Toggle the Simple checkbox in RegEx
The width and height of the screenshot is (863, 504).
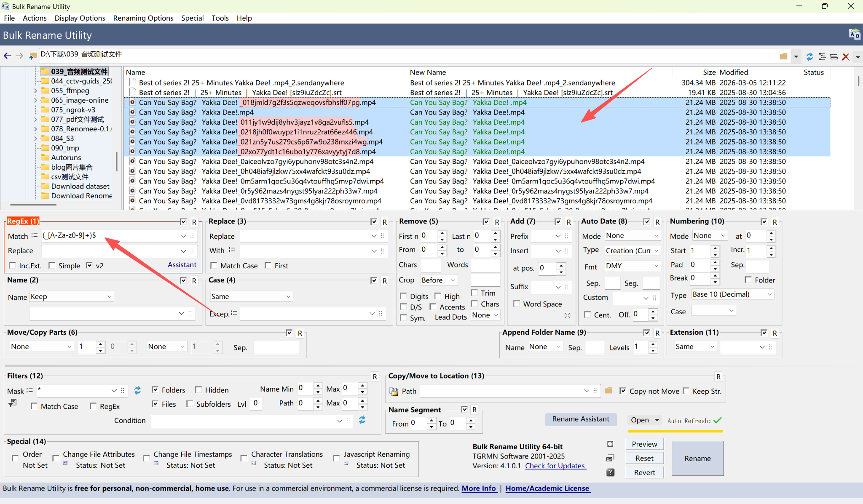point(52,265)
